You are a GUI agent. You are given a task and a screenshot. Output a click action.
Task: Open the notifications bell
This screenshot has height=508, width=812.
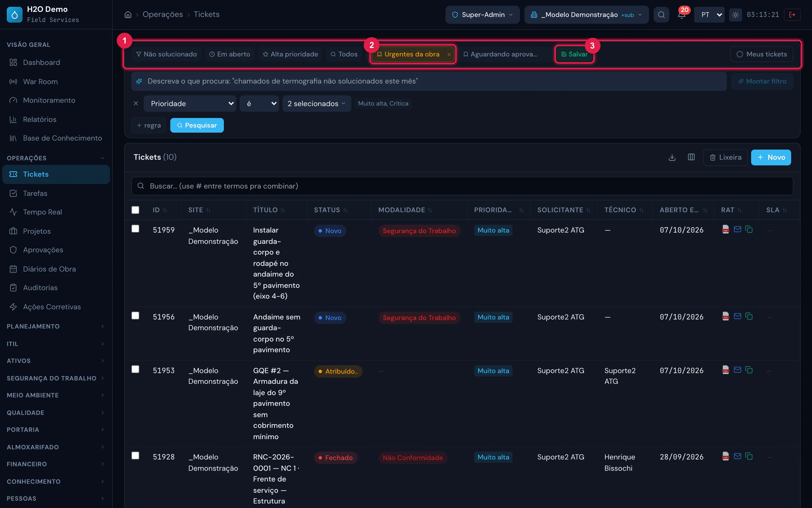coord(681,15)
